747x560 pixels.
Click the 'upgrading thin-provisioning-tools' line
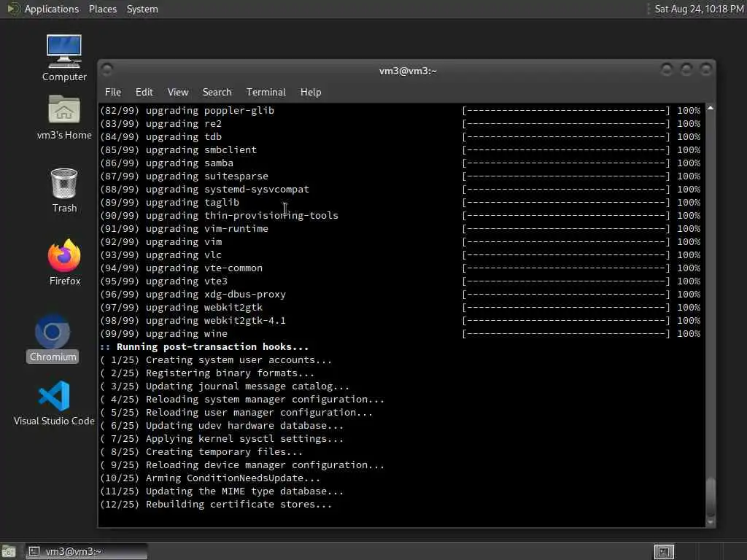[219, 215]
